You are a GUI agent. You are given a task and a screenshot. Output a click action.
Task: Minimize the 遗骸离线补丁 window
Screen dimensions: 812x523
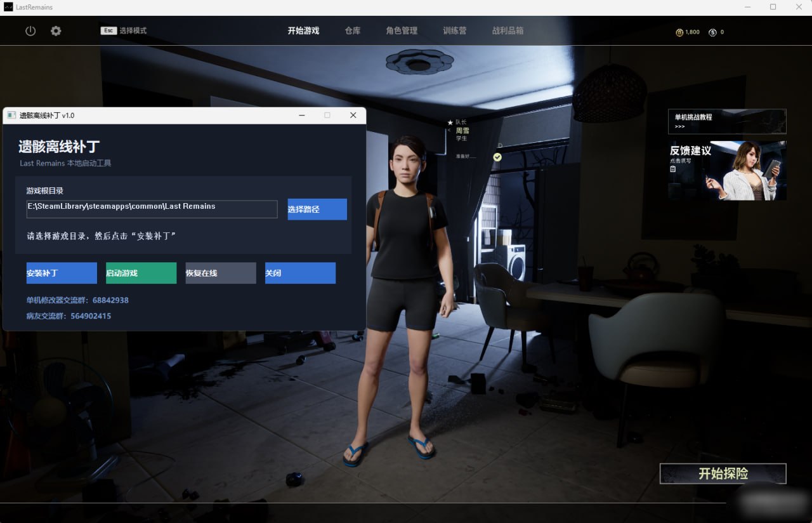tap(302, 116)
